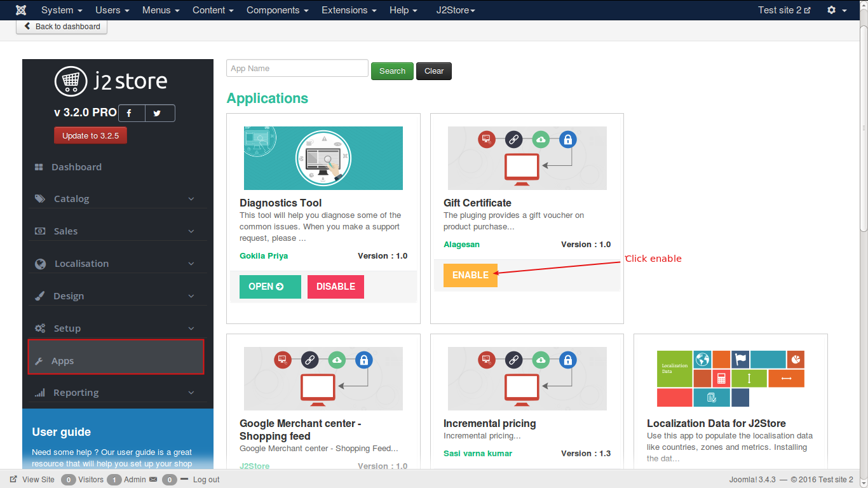Click the Visitors count badge
The height and width of the screenshot is (488, 868).
[x=69, y=480]
